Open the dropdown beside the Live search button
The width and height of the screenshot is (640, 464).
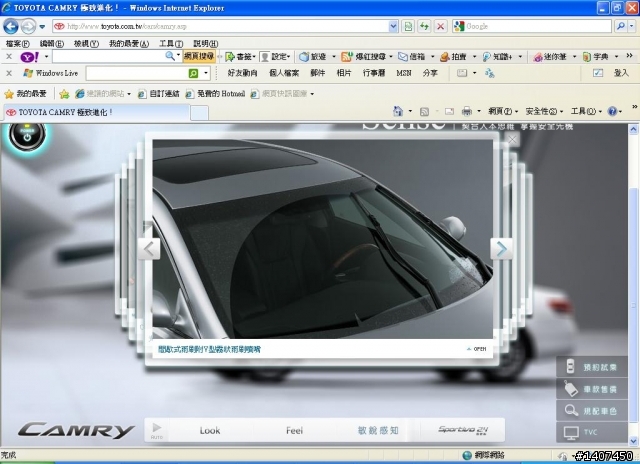(x=206, y=73)
